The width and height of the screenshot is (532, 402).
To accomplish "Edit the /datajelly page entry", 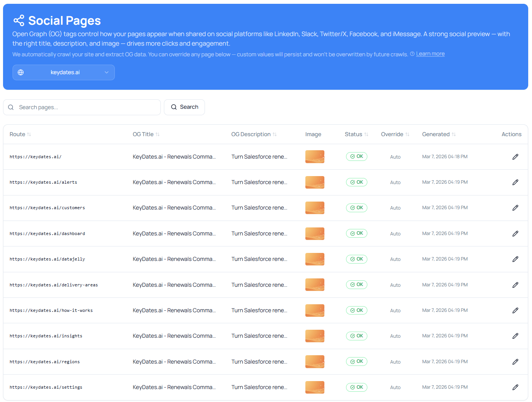I will [515, 259].
